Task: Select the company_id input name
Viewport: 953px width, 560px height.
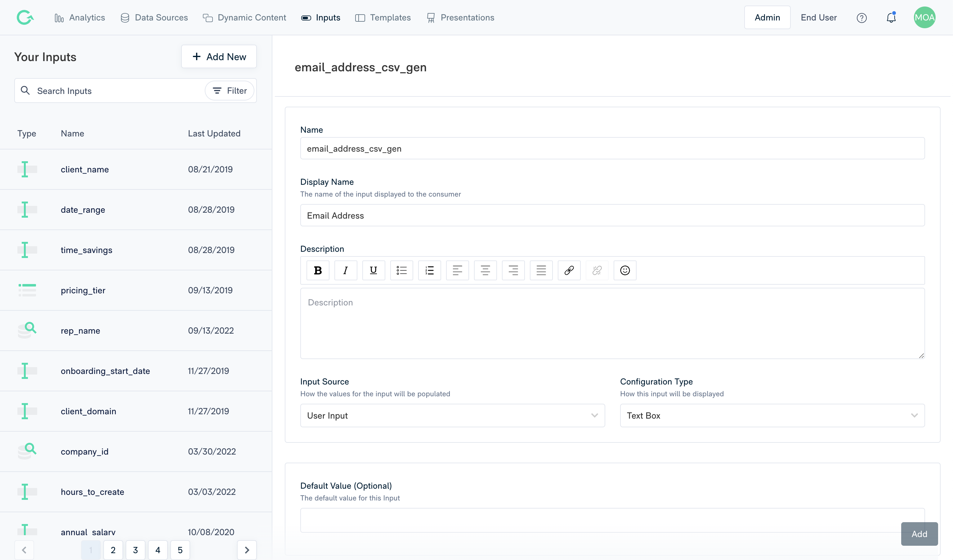Action: click(84, 451)
